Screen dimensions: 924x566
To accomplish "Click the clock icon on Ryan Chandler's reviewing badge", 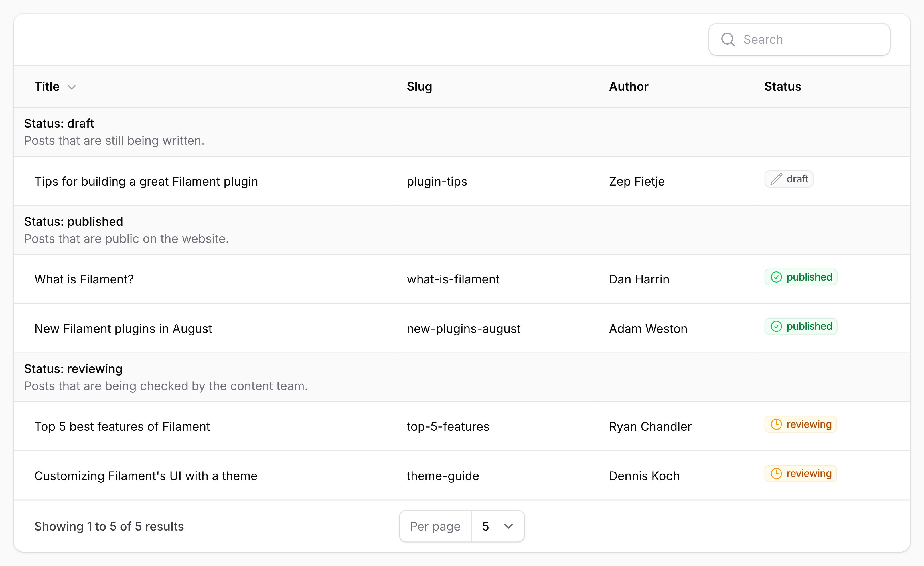I will pos(776,424).
